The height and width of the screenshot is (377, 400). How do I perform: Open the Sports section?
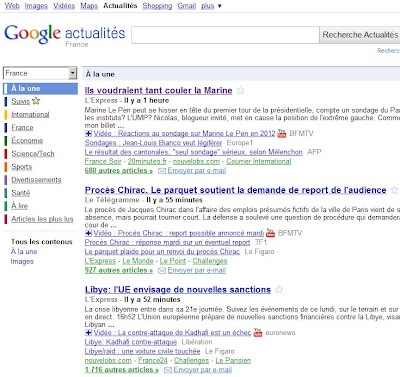(x=22, y=167)
